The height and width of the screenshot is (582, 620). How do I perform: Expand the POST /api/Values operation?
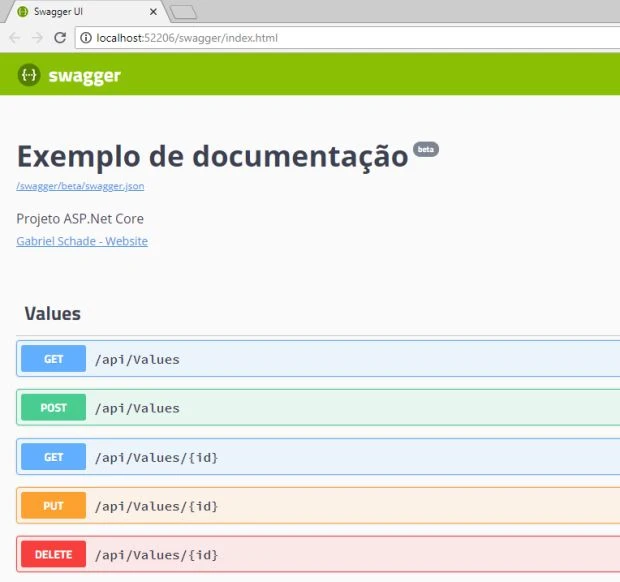137,408
